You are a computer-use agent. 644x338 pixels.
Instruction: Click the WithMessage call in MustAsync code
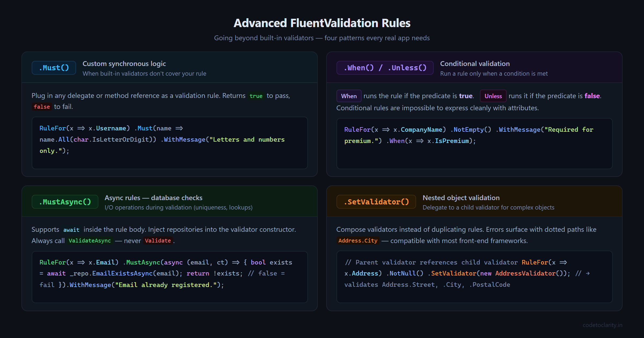[x=90, y=285]
